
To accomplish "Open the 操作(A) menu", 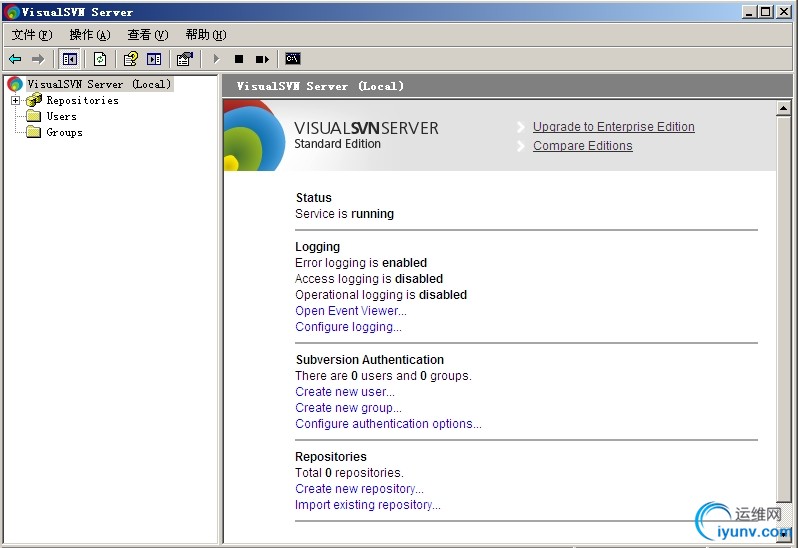I will [x=90, y=35].
